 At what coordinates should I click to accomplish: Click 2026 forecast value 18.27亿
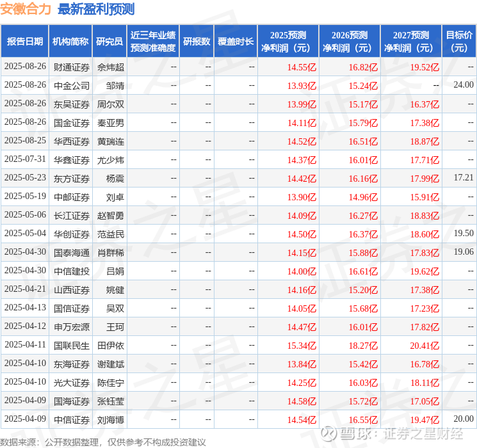363,346
